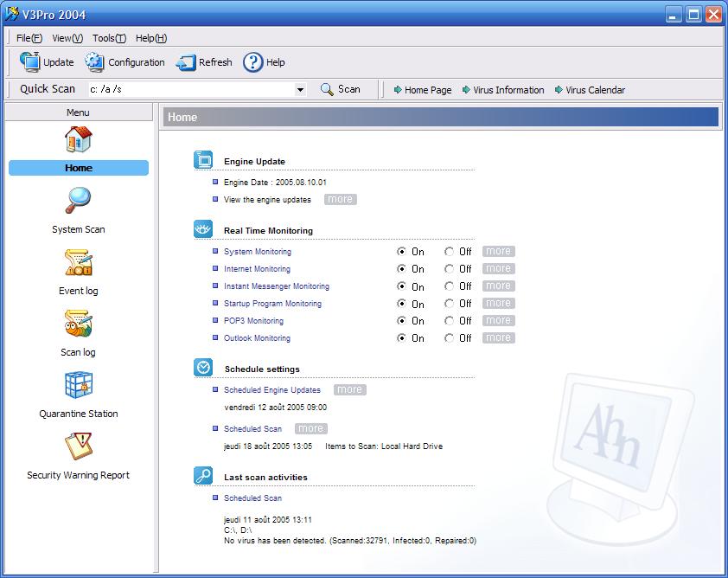Viewport: 728px width, 578px height.
Task: Open the Quarantine Station cube icon
Action: coord(79,385)
